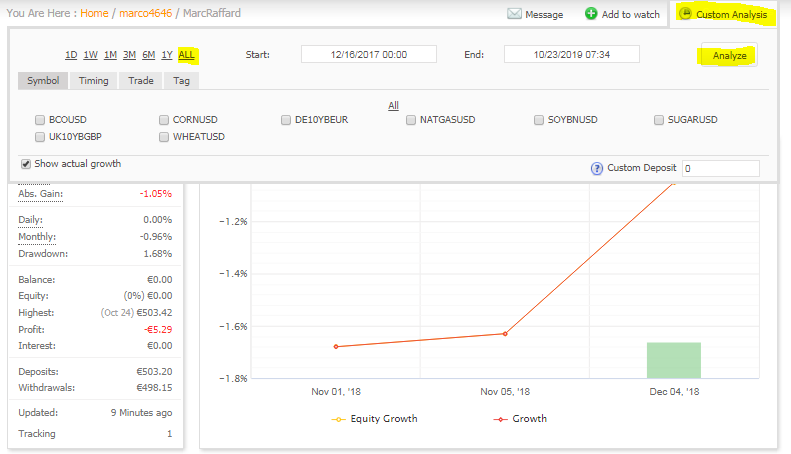791x454 pixels.
Task: Uncheck Show actual growth
Action: [x=26, y=164]
